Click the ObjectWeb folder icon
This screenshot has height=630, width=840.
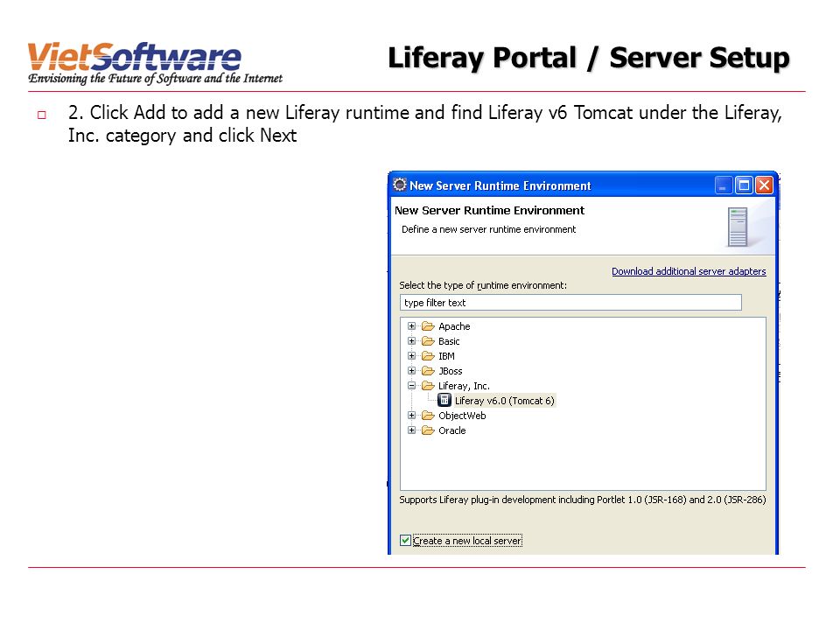[428, 415]
